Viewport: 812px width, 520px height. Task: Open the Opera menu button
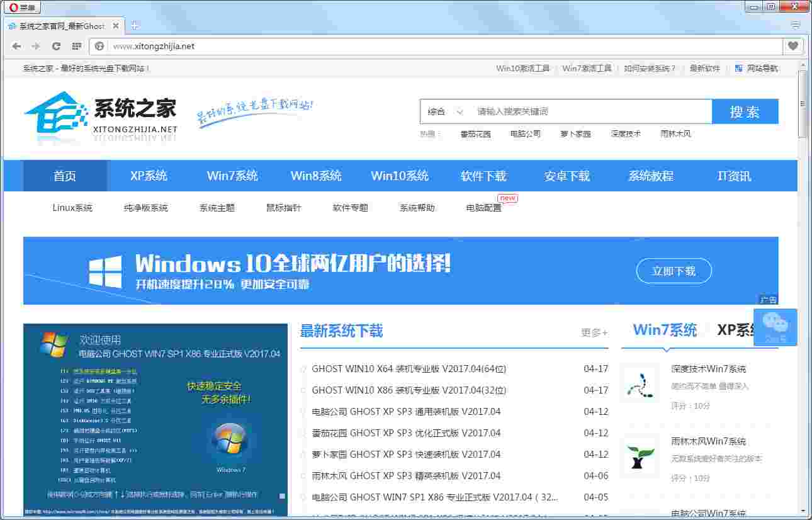23,8
